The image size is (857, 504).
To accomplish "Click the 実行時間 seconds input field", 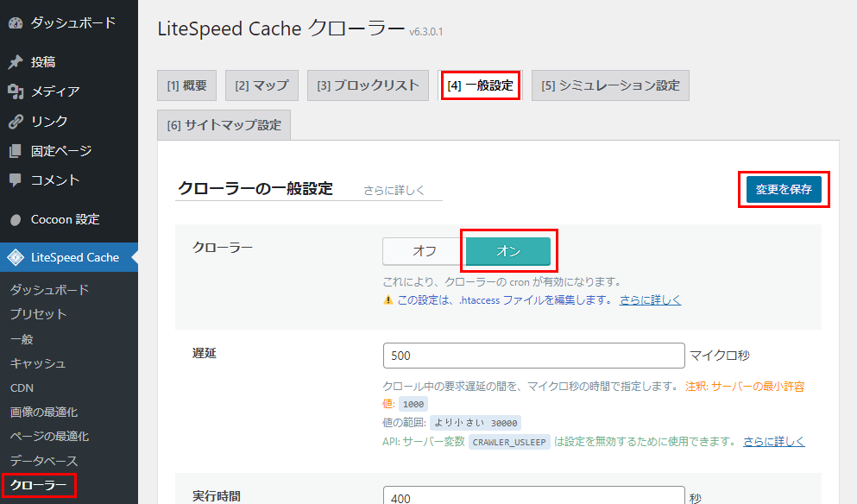I will click(533, 497).
